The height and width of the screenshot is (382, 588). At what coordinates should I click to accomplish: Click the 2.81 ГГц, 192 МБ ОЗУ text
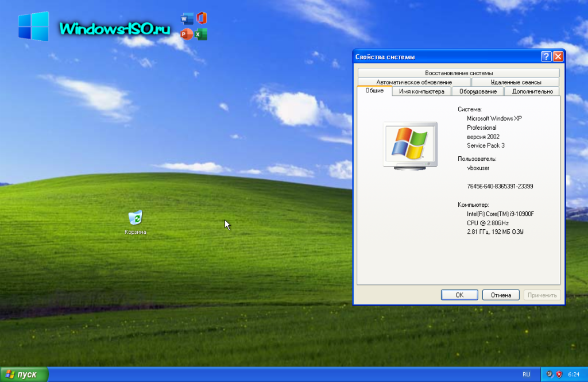[495, 231]
